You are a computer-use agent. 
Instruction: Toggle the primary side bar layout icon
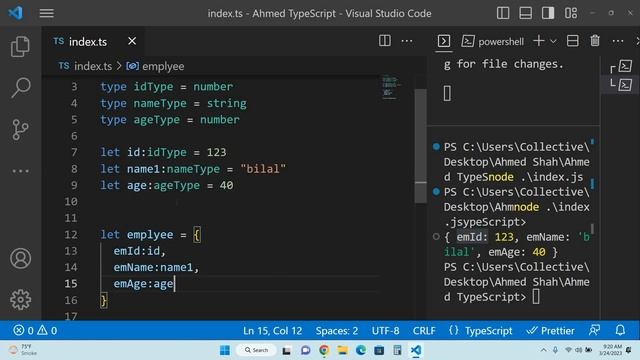click(x=503, y=13)
